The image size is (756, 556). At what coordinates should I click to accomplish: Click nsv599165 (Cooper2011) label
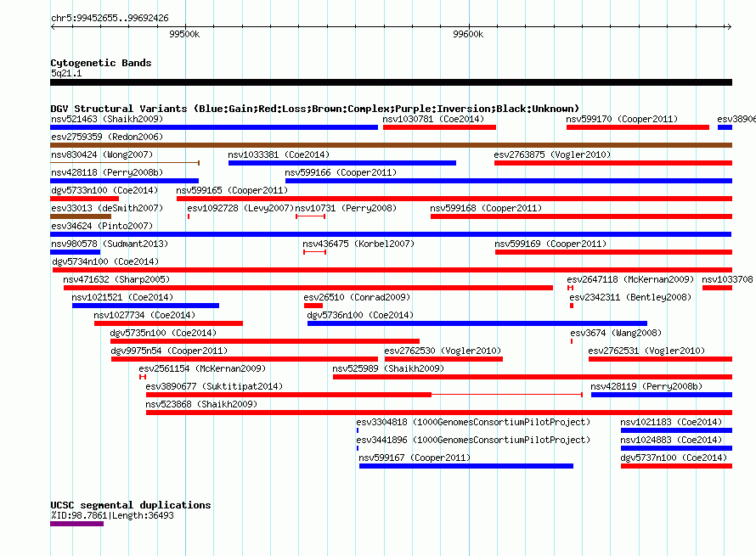pos(232,190)
